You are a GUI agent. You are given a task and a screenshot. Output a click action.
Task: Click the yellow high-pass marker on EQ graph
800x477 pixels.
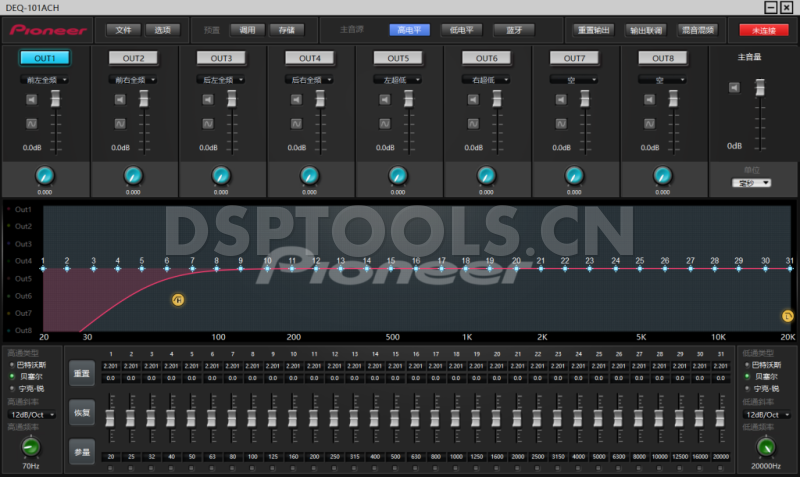coord(178,299)
